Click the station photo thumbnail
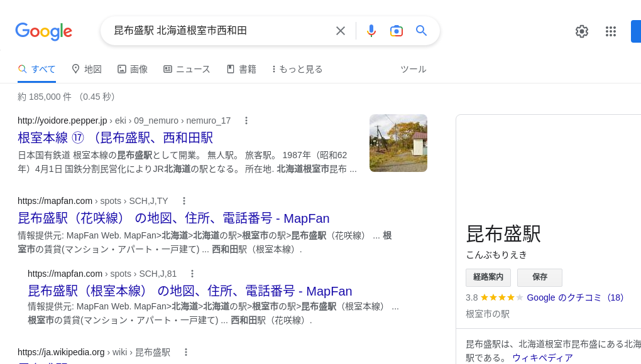Screen dimensions: 641x364 (398, 143)
